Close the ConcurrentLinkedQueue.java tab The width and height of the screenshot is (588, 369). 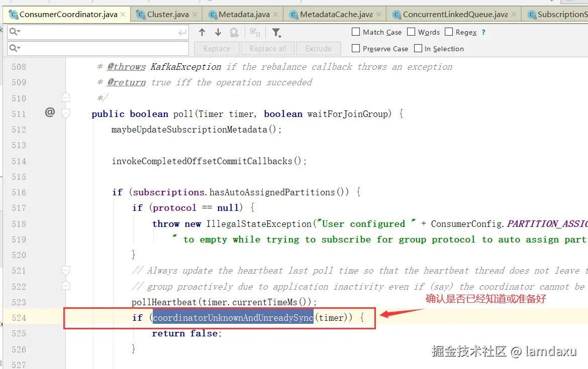tap(514, 14)
